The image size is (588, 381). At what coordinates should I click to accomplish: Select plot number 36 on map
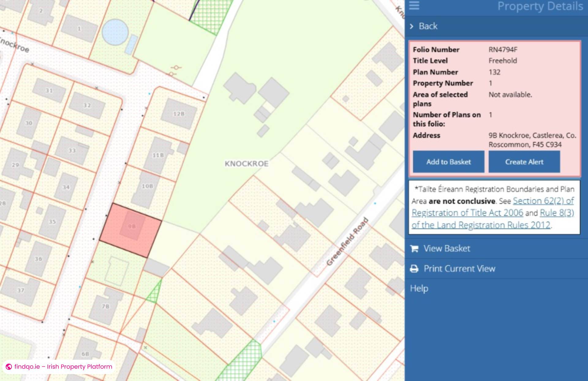tap(38, 259)
